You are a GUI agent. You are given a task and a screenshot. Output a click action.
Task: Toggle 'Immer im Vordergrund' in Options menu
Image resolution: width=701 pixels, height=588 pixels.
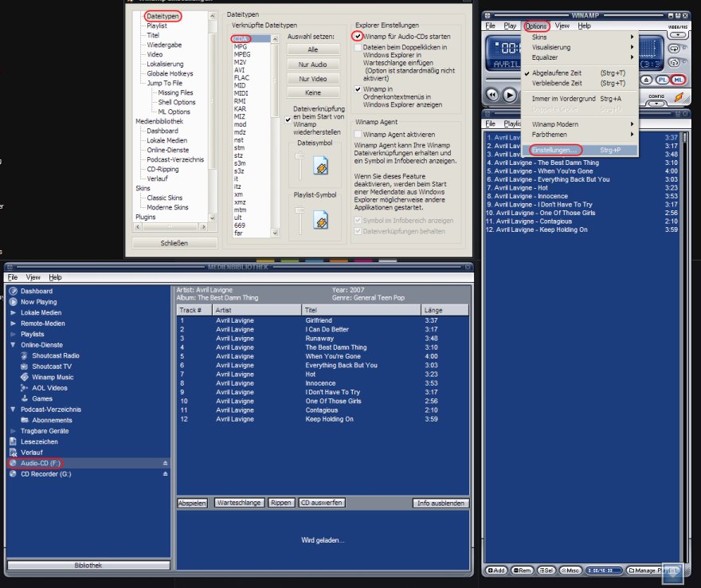(580, 98)
